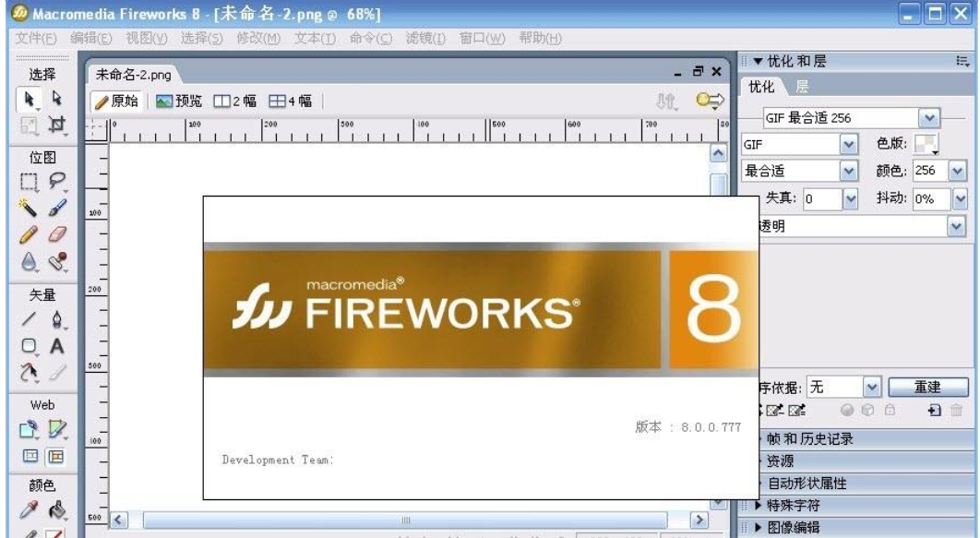Select the Pointer tool
The height and width of the screenshot is (538, 980).
pyautogui.click(x=29, y=99)
